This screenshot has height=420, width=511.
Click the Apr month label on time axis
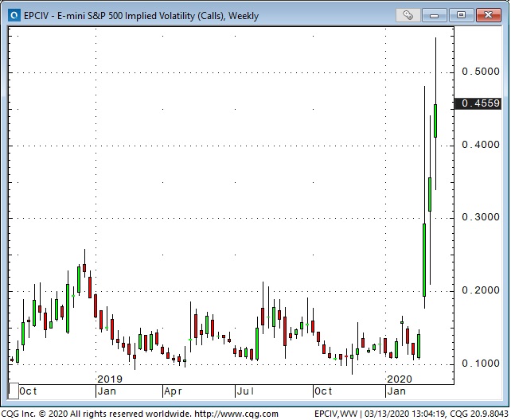pos(173,391)
